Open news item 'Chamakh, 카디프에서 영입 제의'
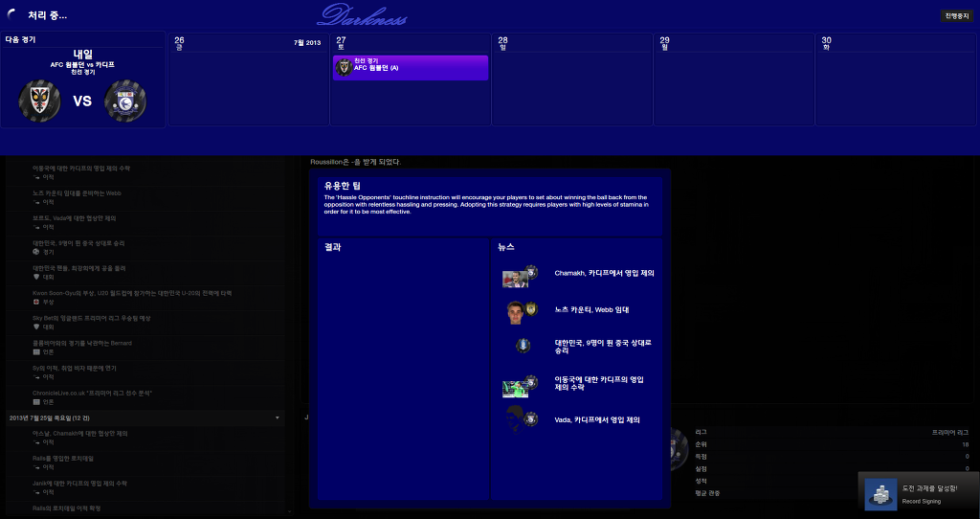 pyautogui.click(x=604, y=273)
